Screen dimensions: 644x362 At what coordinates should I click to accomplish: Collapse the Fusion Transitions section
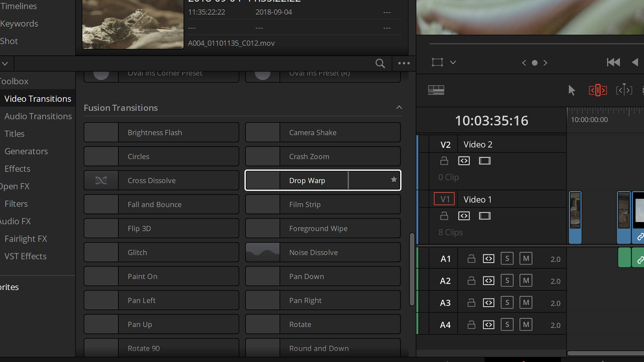tap(399, 107)
